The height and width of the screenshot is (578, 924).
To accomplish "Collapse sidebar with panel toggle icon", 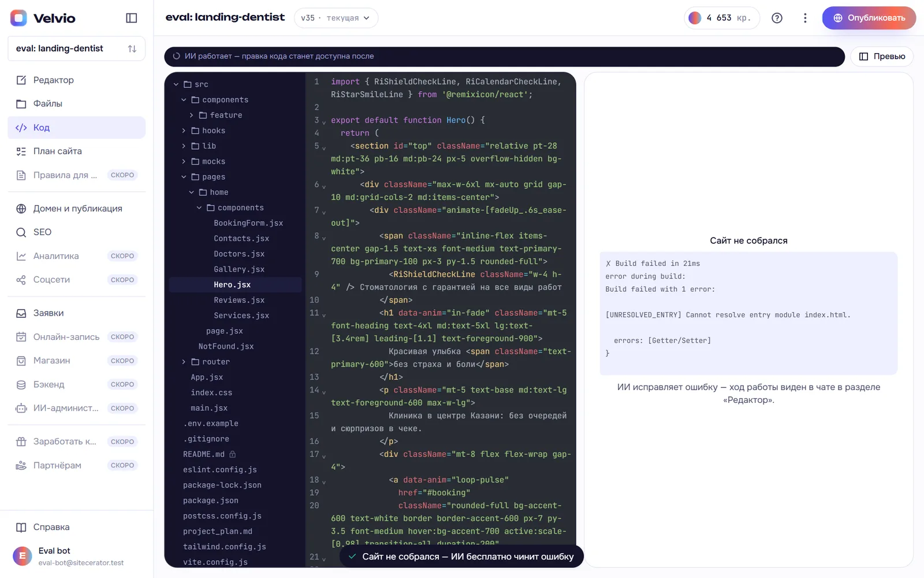I will point(132,18).
